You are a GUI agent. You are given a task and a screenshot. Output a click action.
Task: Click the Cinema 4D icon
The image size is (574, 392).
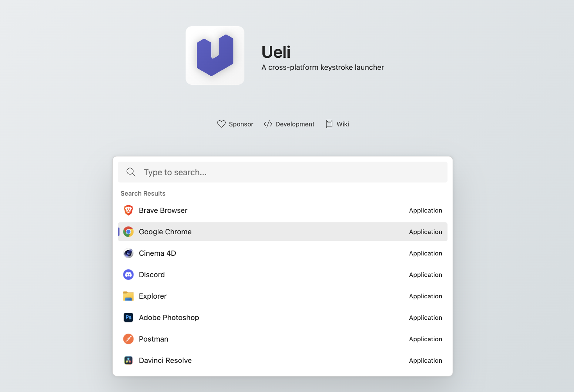128,253
